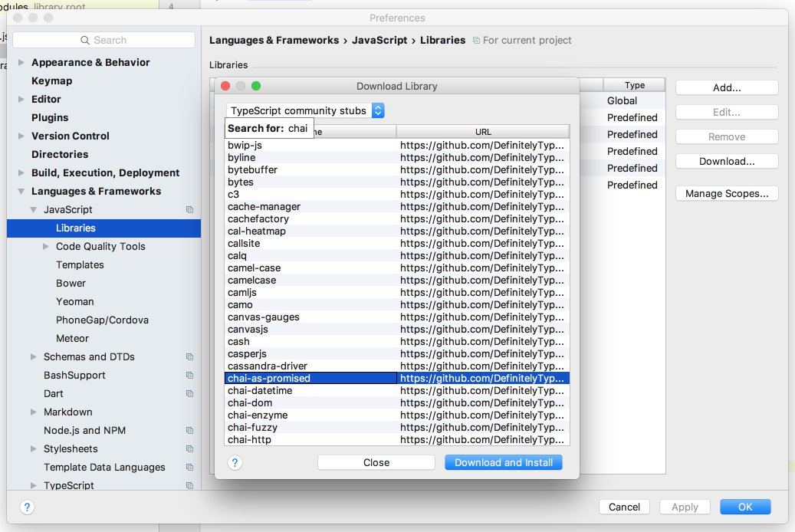Click project-level icon beside Dart
The height and width of the screenshot is (532, 795).
pyautogui.click(x=189, y=393)
